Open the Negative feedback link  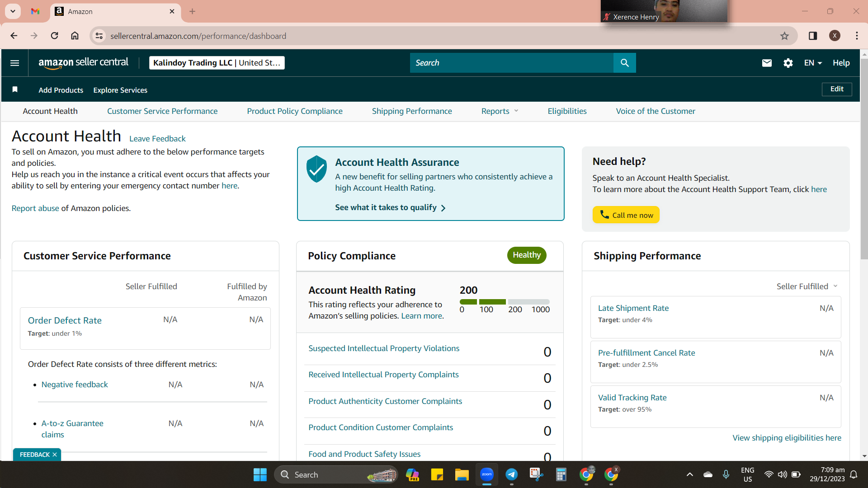(x=75, y=385)
